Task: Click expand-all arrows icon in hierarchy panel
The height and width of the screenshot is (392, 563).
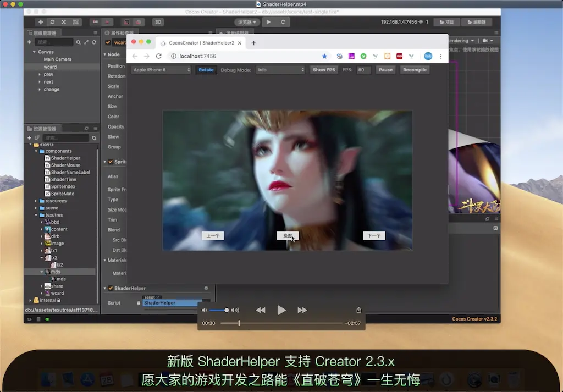Action: pos(86,42)
